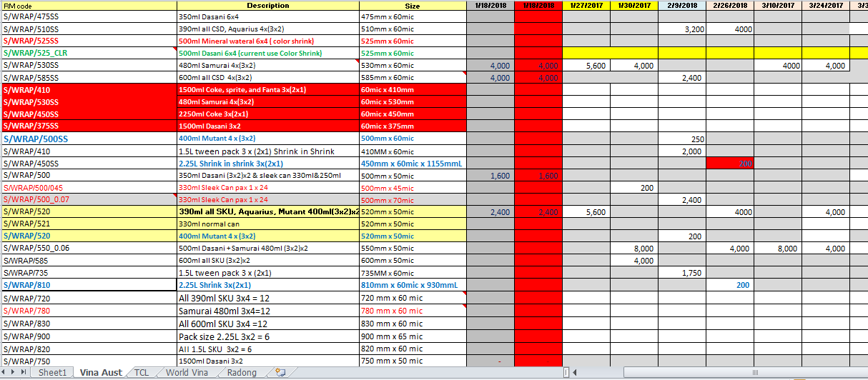Select the Size column header
Viewport: 868px width, 380px height.
click(x=413, y=5)
